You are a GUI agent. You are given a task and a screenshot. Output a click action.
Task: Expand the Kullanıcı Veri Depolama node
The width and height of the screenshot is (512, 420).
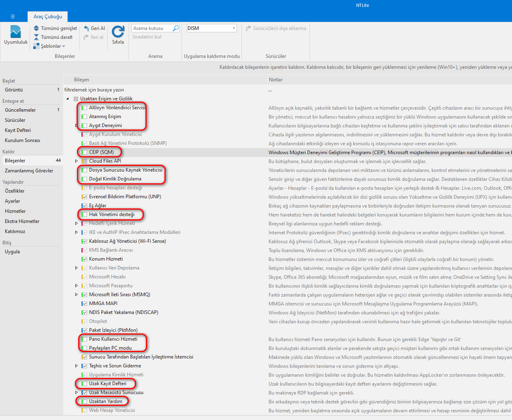pos(77,268)
